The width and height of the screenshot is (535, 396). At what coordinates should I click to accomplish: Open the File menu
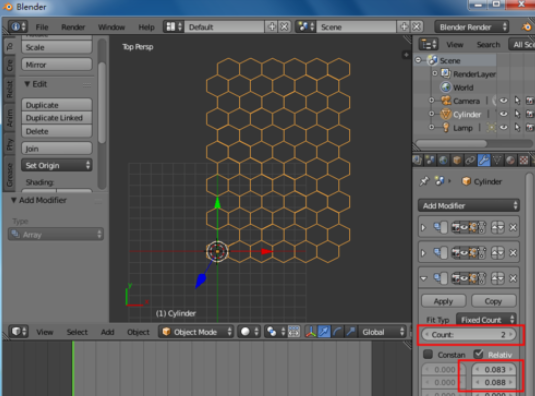pos(42,27)
